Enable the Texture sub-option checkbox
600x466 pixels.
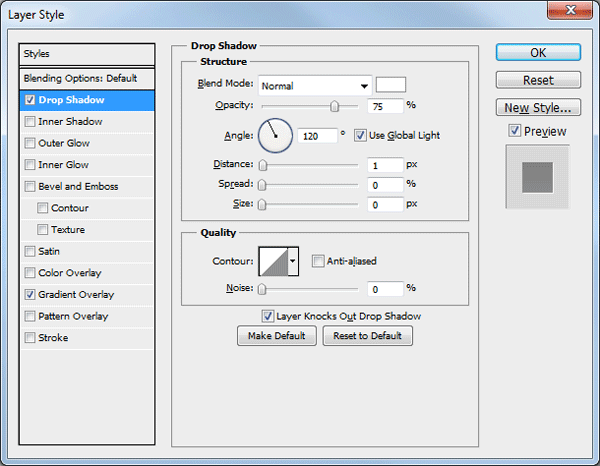(42, 230)
